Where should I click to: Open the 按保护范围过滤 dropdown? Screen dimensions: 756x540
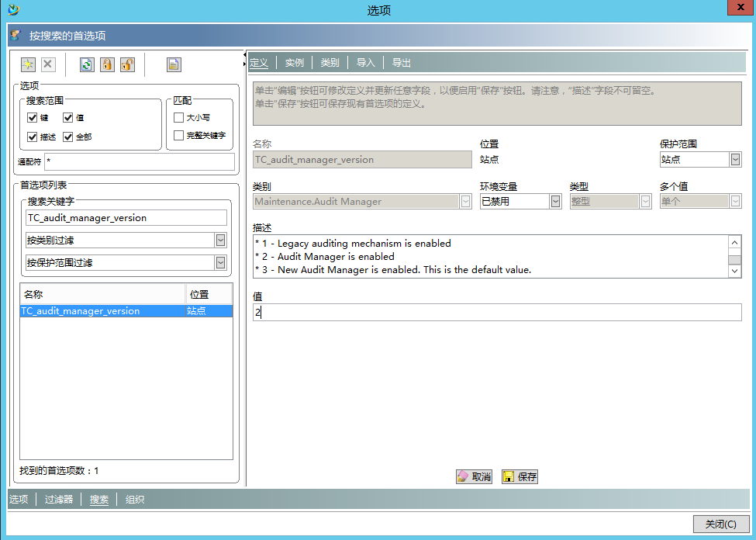220,262
